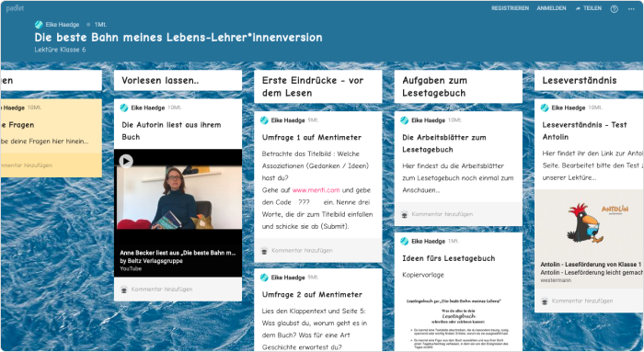Open post title Ideen fürs Lesetagebuch
This screenshot has width=644, height=352.
pyautogui.click(x=449, y=258)
